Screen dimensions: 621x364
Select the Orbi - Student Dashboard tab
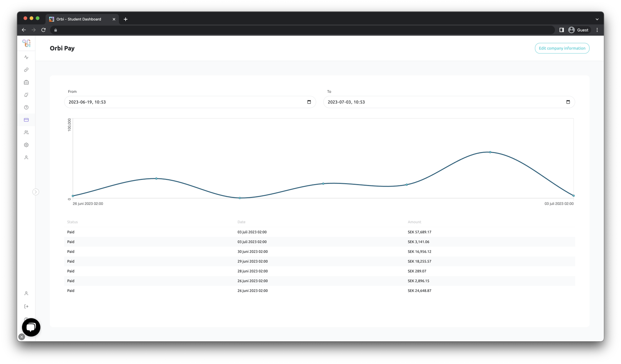click(x=82, y=19)
